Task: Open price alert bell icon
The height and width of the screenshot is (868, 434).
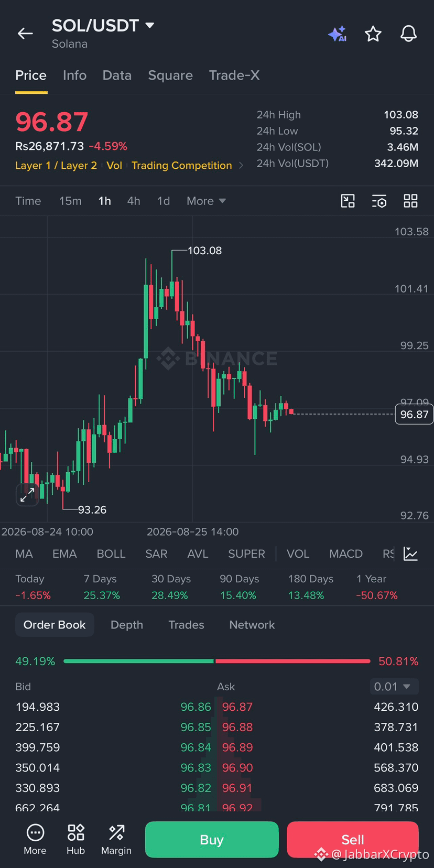Action: (408, 34)
